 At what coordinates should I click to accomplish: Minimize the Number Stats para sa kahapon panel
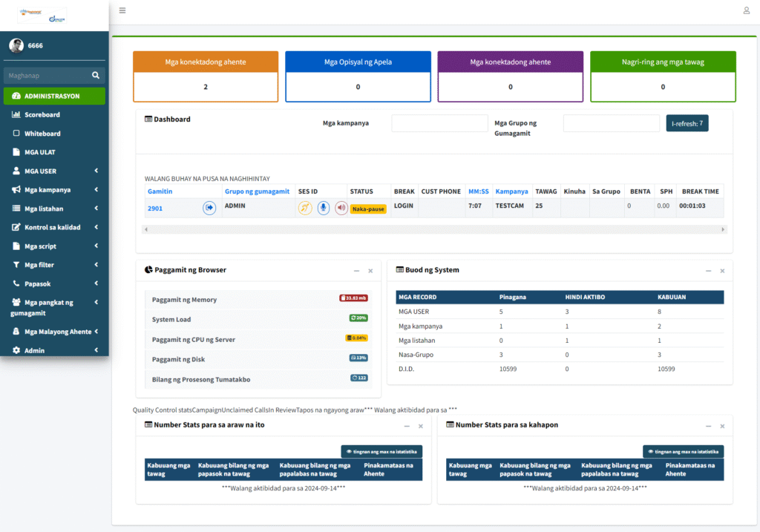coord(709,426)
